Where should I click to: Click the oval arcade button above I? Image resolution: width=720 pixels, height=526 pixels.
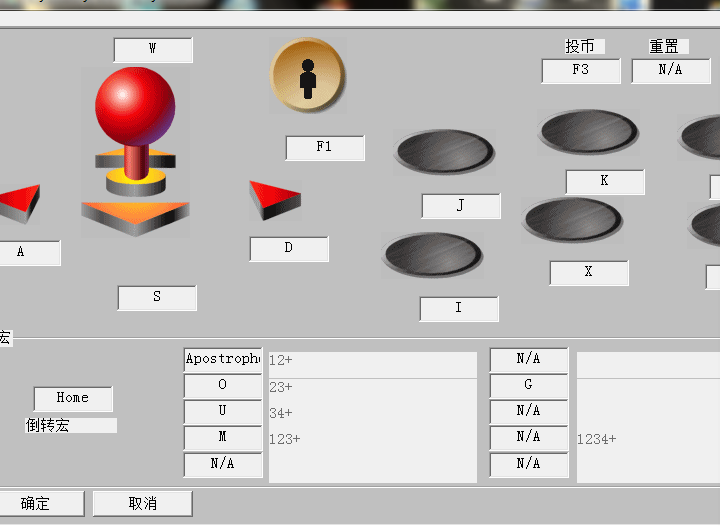[432, 254]
